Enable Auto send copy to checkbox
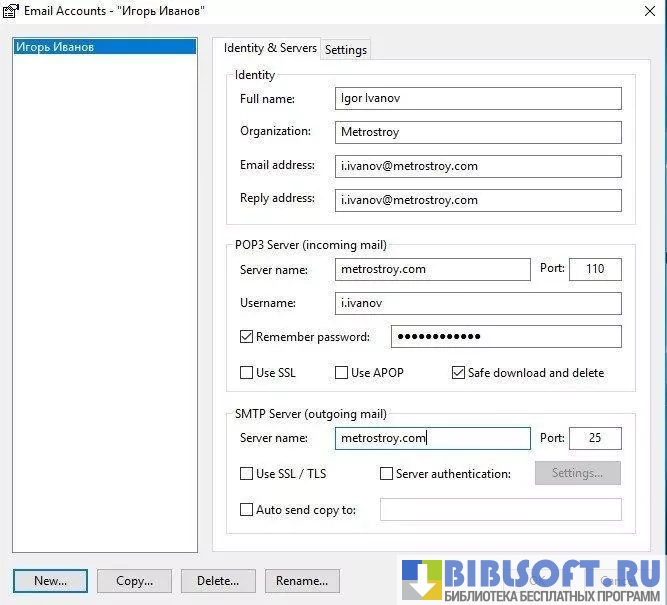Image resolution: width=667 pixels, height=605 pixels. (x=247, y=510)
